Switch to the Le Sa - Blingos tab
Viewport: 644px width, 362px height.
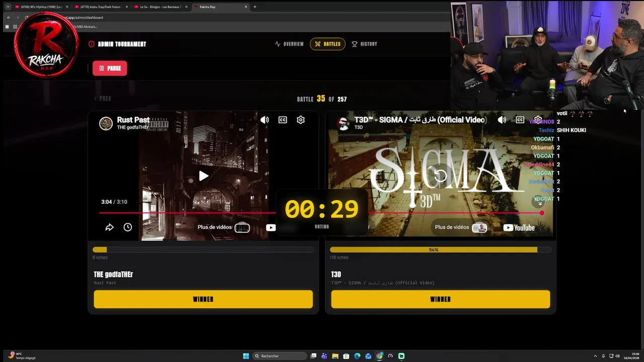[160, 7]
